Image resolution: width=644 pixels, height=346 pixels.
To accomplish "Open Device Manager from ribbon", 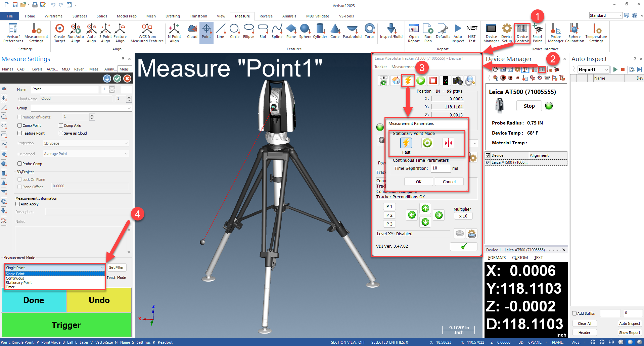I will (491, 33).
